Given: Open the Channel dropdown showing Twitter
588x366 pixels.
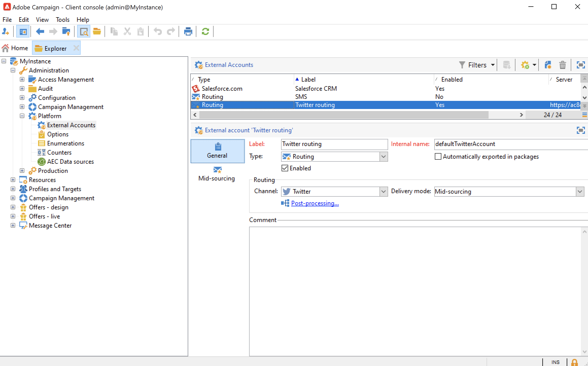Looking at the screenshot, I should pos(384,191).
